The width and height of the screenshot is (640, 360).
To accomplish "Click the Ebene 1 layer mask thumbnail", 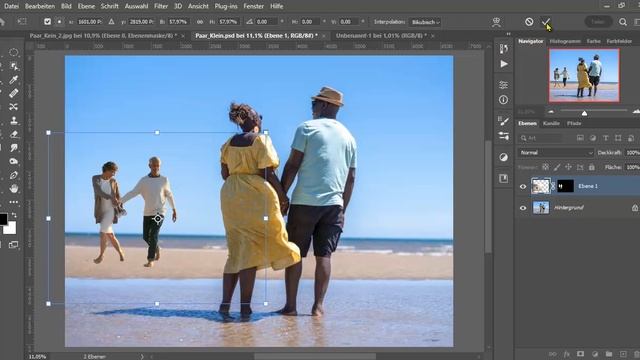I will click(565, 186).
